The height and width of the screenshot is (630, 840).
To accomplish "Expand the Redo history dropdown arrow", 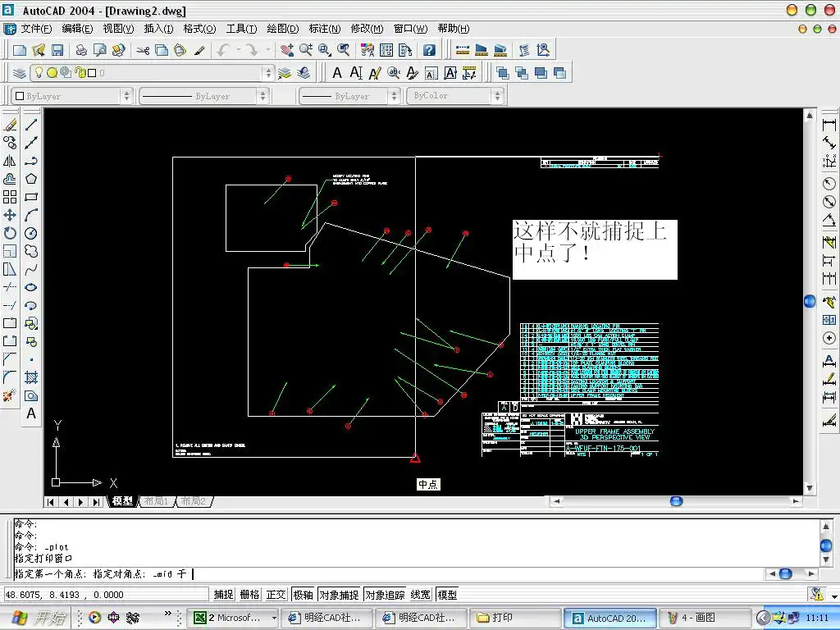I will coord(268,50).
